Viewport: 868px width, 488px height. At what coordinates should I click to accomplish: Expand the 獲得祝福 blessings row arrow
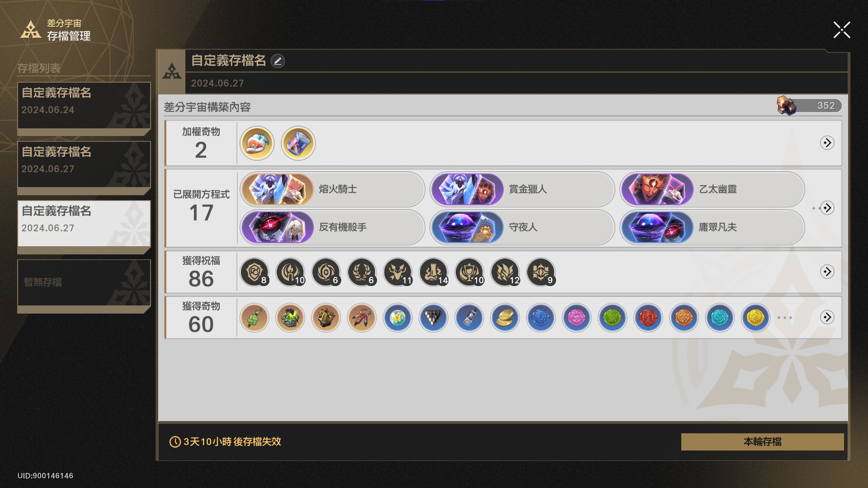coord(827,272)
